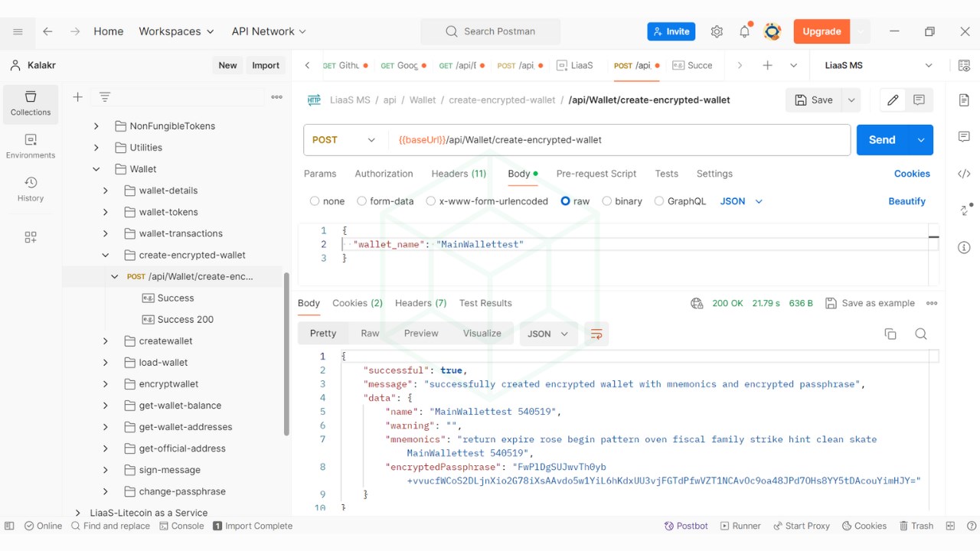
Task: Click the collection filter icon
Action: (105, 96)
